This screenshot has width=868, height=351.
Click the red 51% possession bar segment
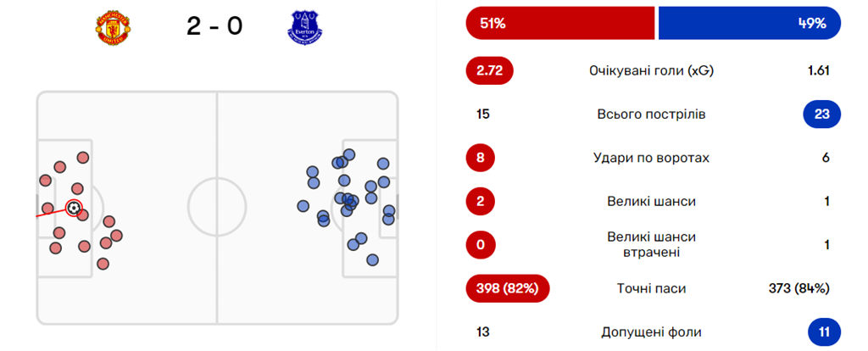(559, 24)
